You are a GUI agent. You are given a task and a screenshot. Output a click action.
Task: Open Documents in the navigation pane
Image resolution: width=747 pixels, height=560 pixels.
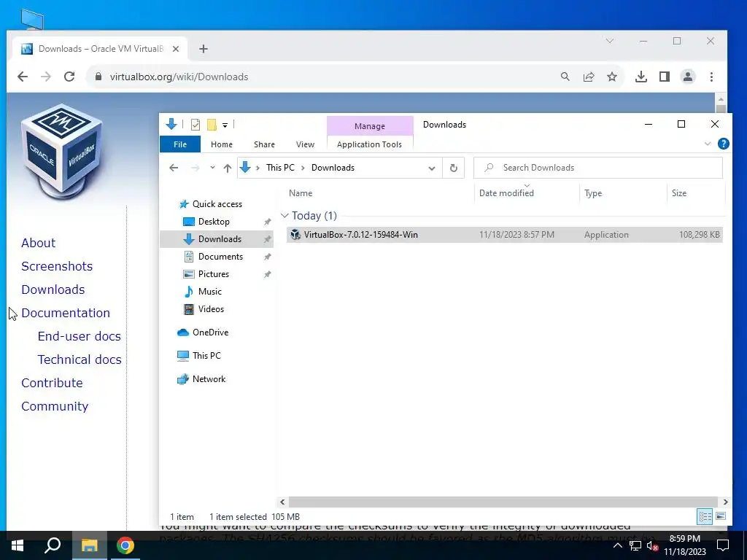220,257
